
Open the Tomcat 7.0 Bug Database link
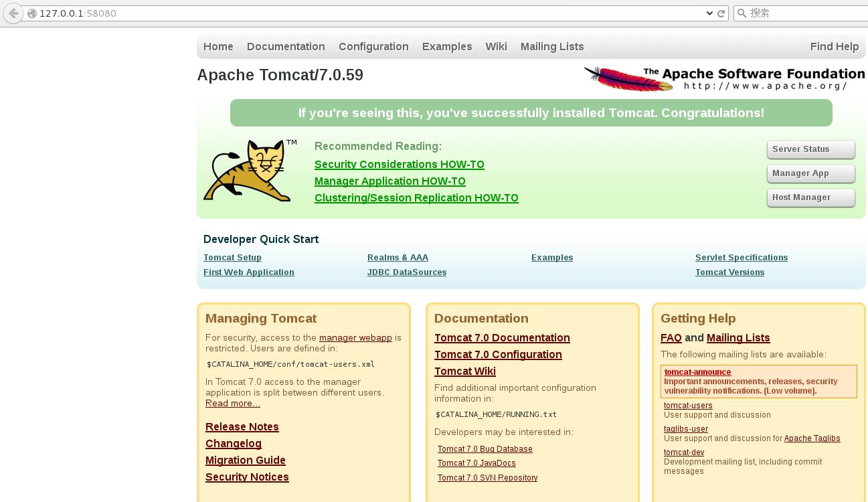(x=485, y=449)
